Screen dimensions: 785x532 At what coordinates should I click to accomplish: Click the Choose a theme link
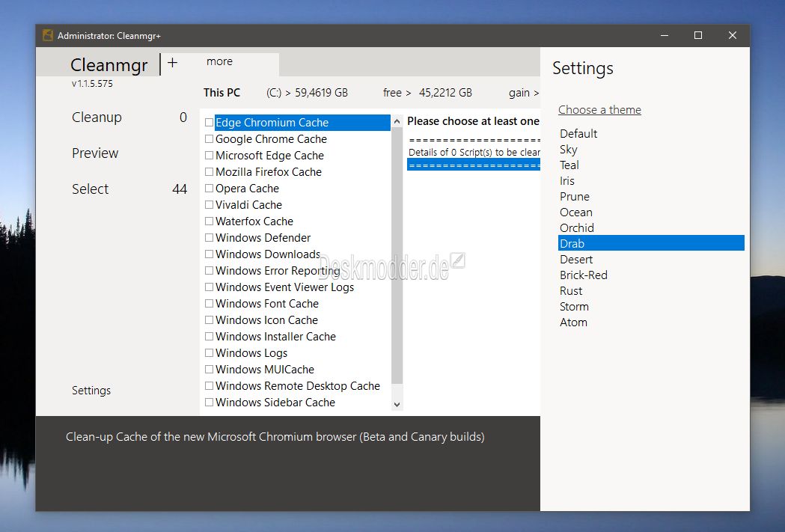click(599, 110)
